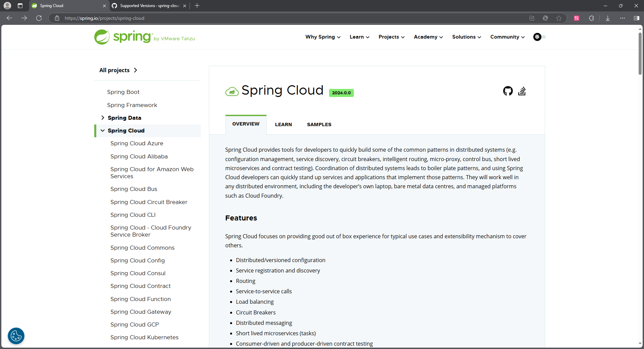
Task: Open cookie preferences via the cookie icon
Action: (16, 336)
